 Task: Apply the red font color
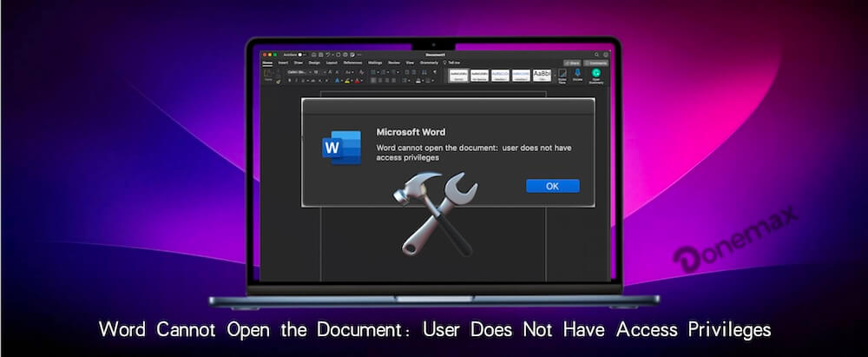(x=357, y=81)
